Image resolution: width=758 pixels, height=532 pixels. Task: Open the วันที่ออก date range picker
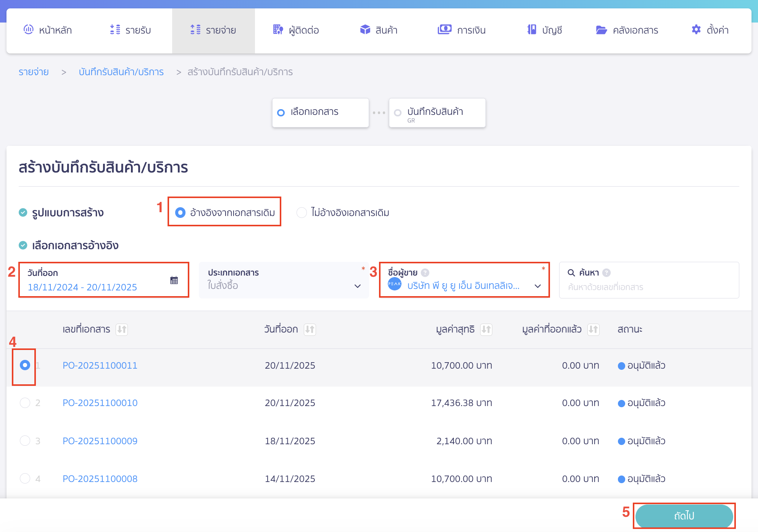tap(82, 287)
